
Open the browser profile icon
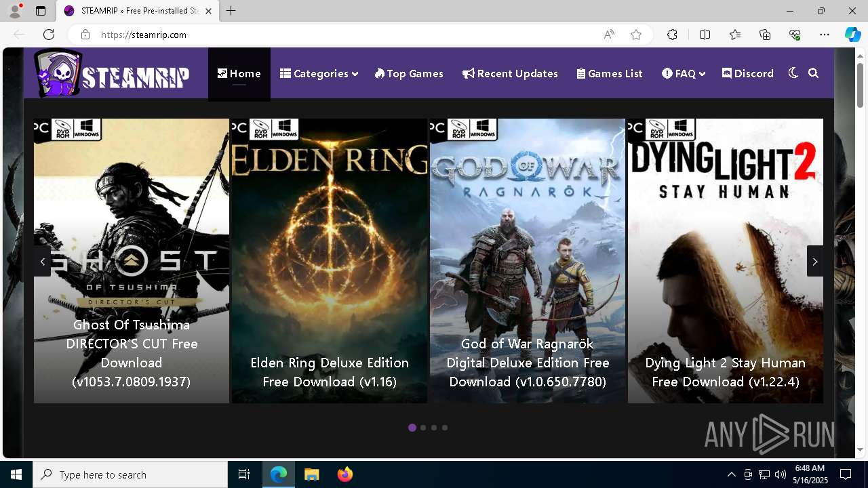[x=14, y=11]
